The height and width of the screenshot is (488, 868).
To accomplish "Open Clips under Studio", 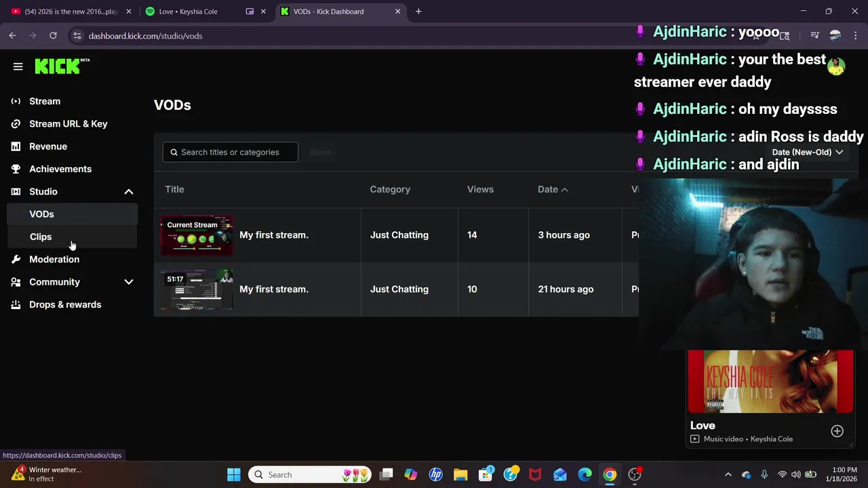I will coord(72,237).
